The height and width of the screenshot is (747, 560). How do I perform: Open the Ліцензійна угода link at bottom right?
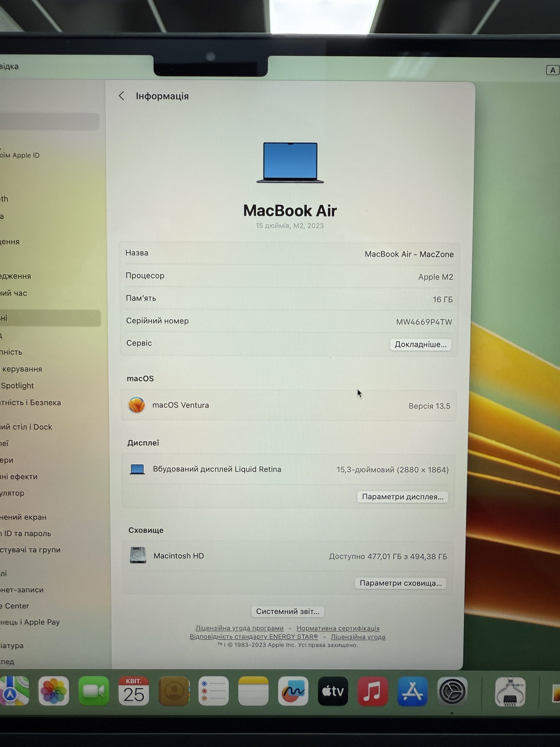click(358, 637)
